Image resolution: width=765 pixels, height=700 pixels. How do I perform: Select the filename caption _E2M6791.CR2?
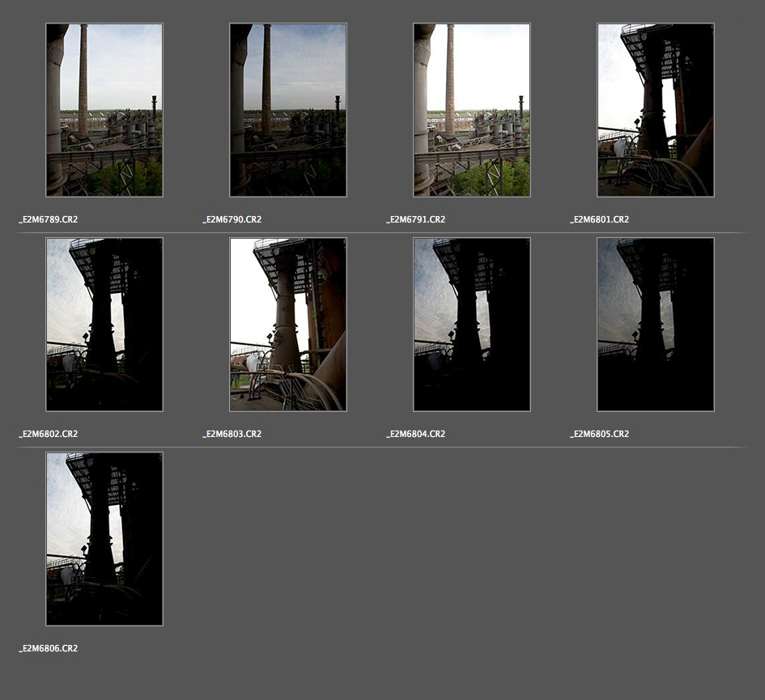416,220
